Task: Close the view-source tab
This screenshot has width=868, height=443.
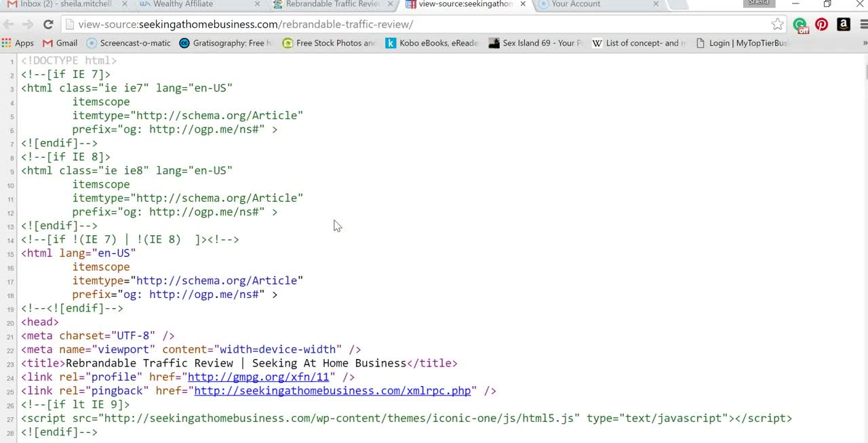Action: pos(523,4)
